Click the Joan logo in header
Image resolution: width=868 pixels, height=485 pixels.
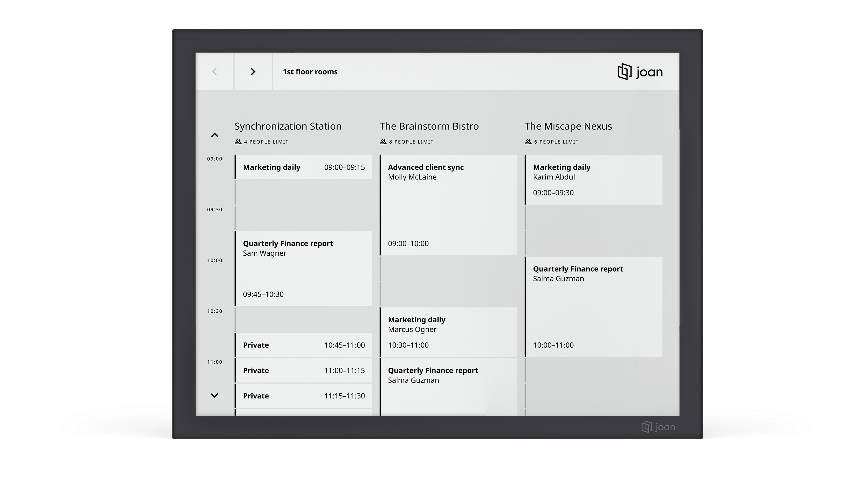[x=640, y=72]
